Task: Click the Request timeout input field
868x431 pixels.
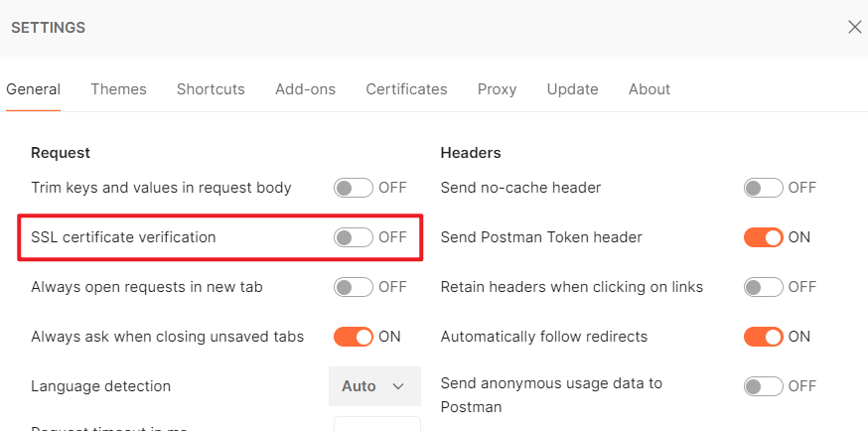Action: pyautogui.click(x=376, y=425)
